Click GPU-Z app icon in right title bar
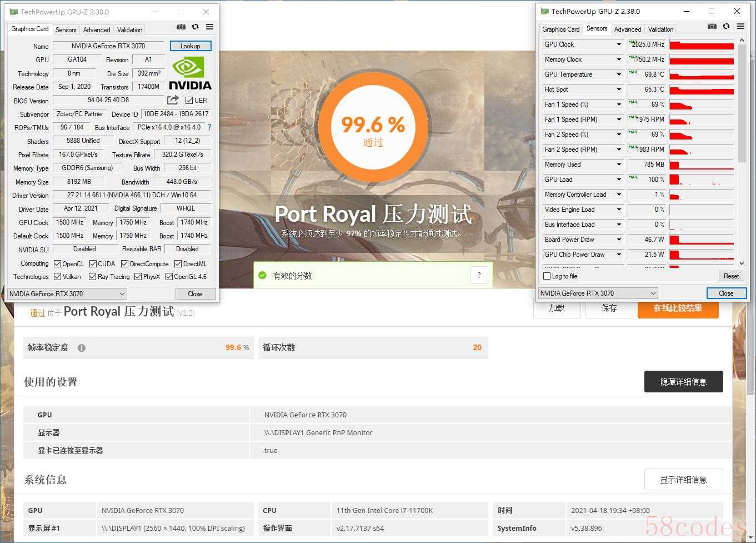756x543 pixels. coord(545,11)
